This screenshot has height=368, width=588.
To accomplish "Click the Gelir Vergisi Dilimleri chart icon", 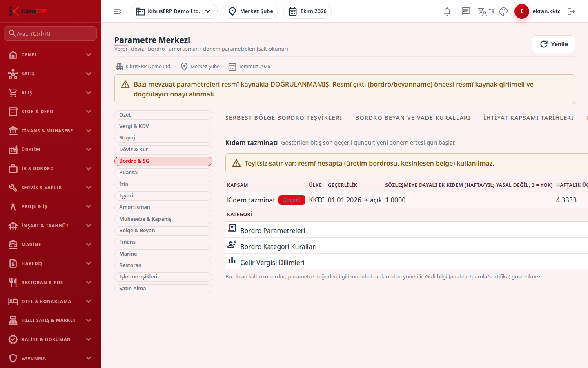I will (x=232, y=260).
